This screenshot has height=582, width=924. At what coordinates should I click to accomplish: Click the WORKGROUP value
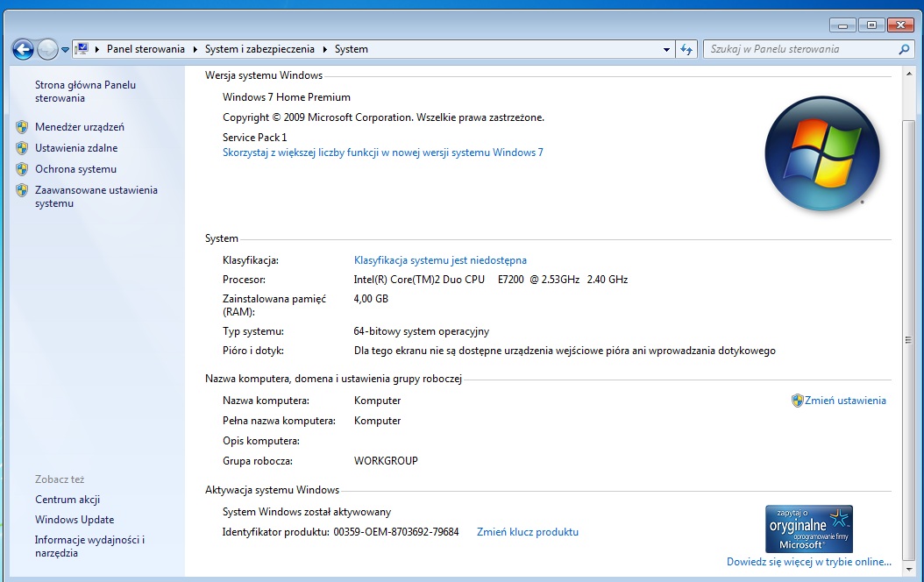(386, 461)
